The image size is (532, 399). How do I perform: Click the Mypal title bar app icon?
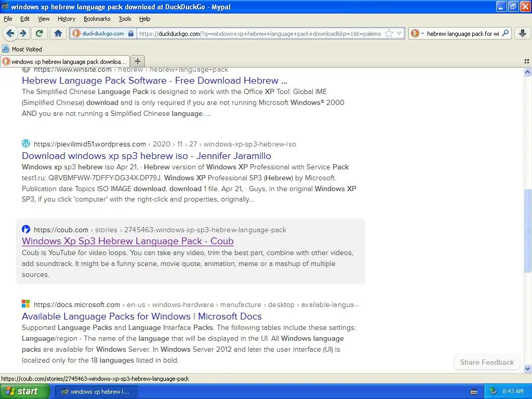tap(5, 6)
